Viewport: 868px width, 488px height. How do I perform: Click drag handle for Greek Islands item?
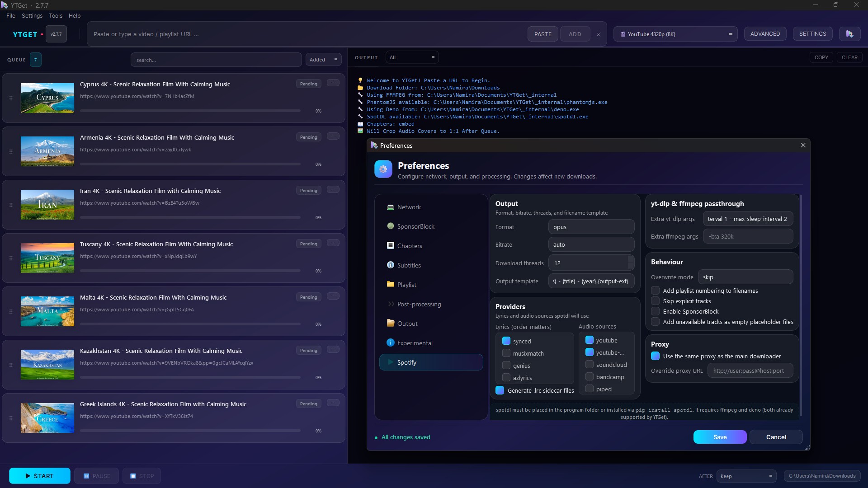11,418
